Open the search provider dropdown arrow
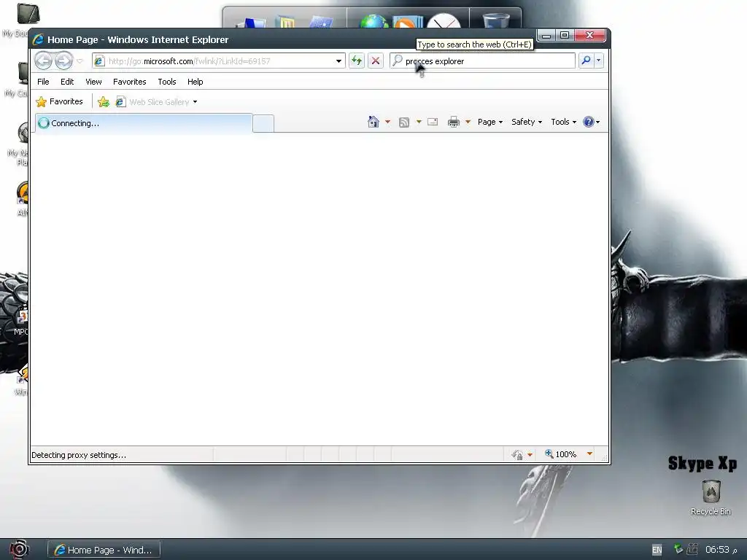The height and width of the screenshot is (560, 747). 598,61
